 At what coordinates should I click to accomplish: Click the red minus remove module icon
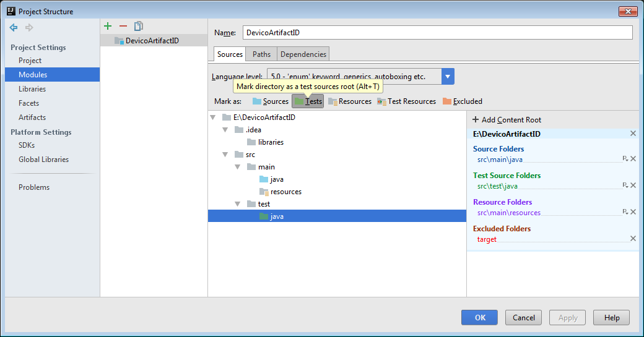(x=123, y=26)
